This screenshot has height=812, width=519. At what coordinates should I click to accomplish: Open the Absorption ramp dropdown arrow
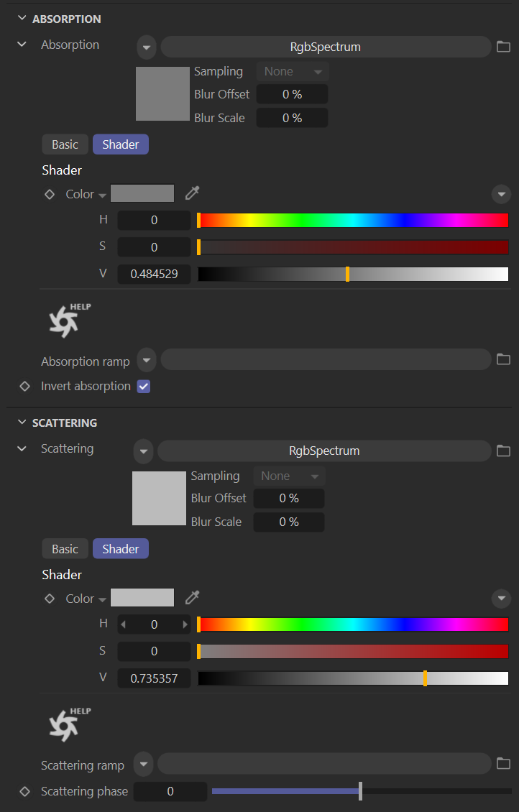coord(146,359)
